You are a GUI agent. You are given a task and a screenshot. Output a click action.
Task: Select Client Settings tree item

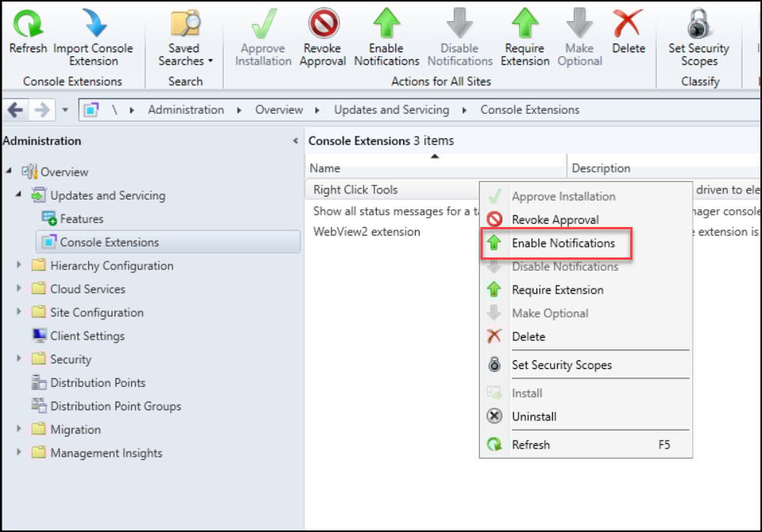point(87,335)
